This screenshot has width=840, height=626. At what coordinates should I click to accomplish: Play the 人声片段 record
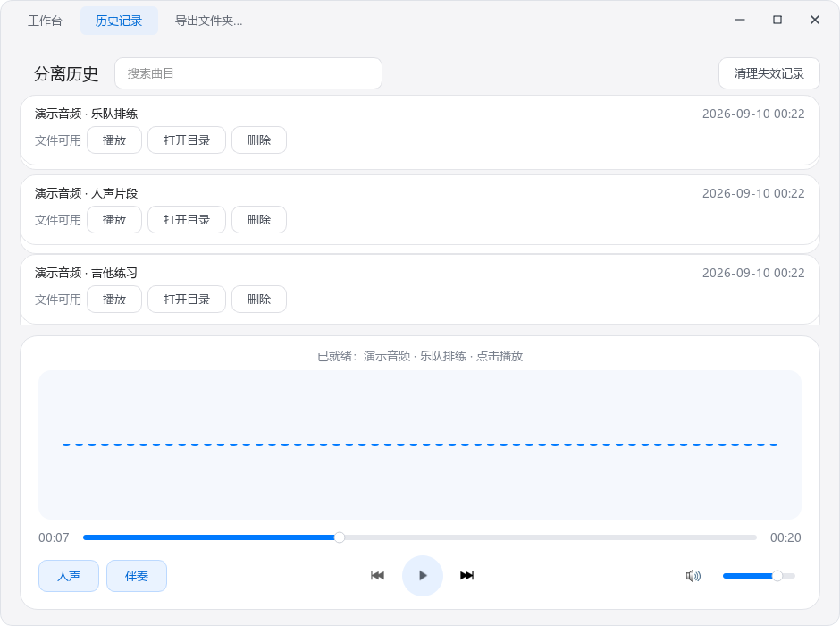click(114, 220)
